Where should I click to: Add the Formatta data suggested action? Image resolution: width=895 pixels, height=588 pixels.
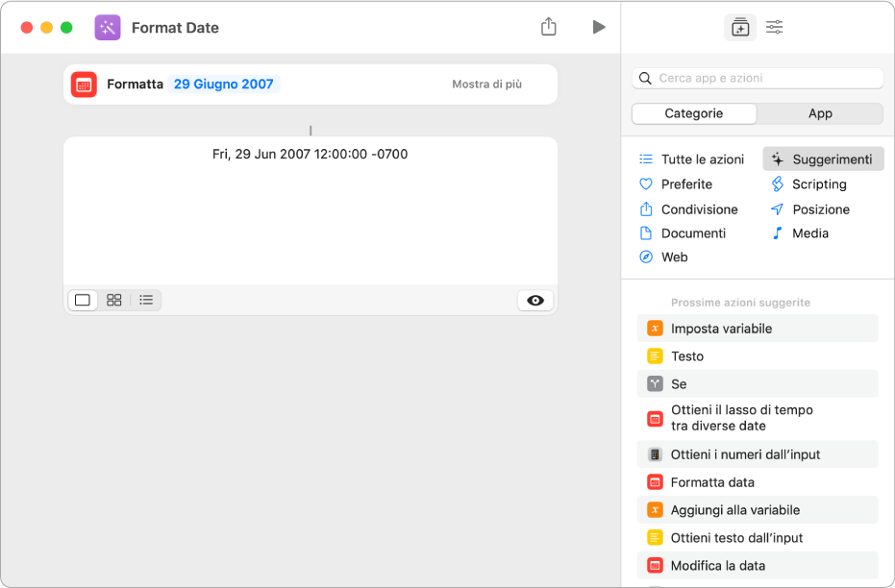[x=758, y=482]
